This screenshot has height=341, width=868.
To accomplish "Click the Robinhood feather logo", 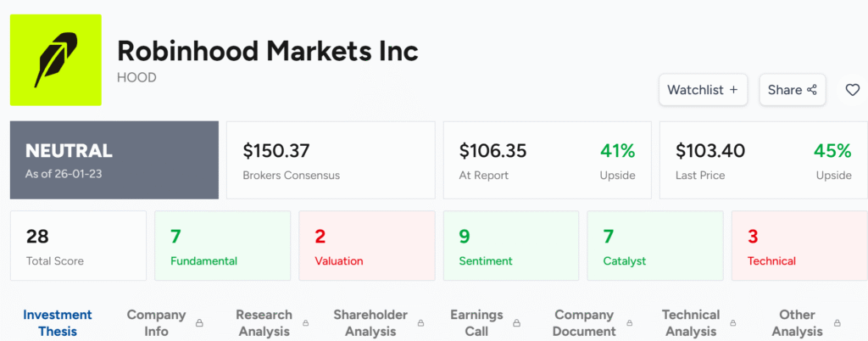I will coord(56,61).
